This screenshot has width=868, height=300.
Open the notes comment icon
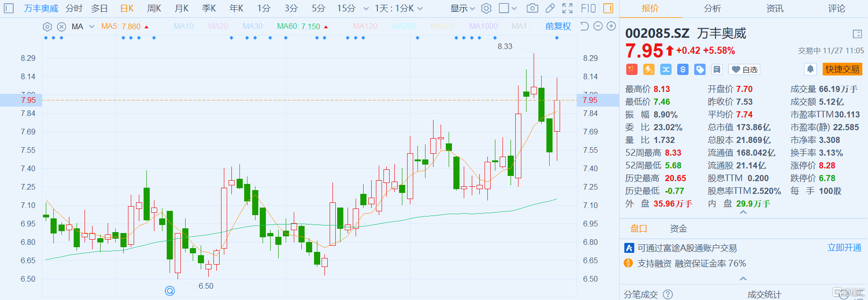pyautogui.click(x=717, y=70)
